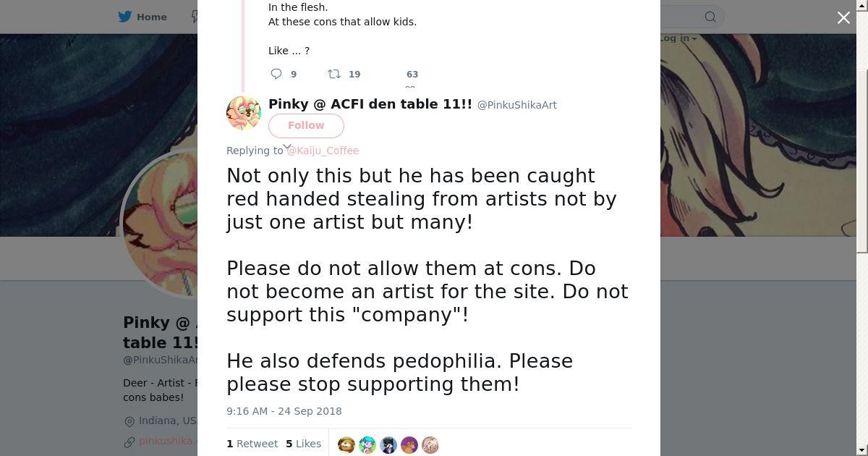View the 5 Likes list
The image size is (868, 456).
[303, 444]
